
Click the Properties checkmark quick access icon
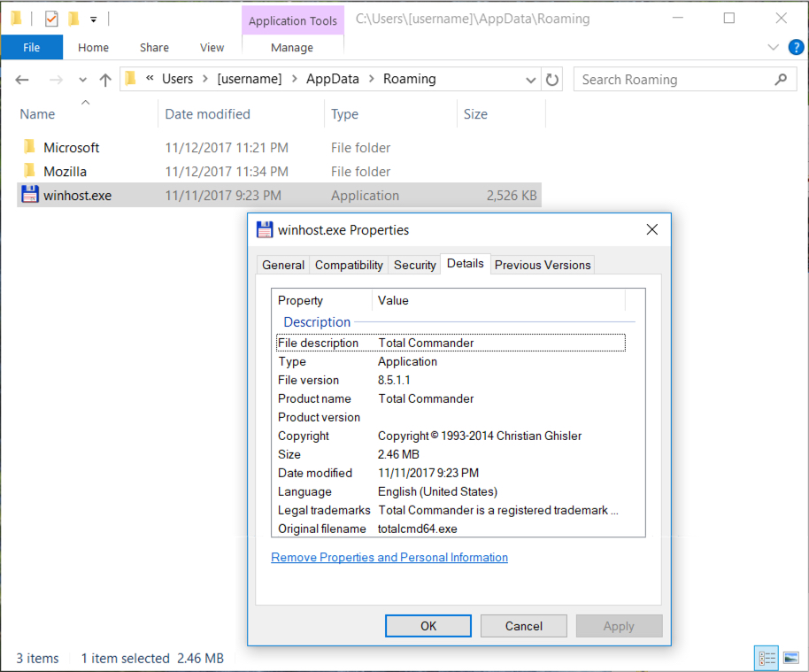click(x=51, y=19)
